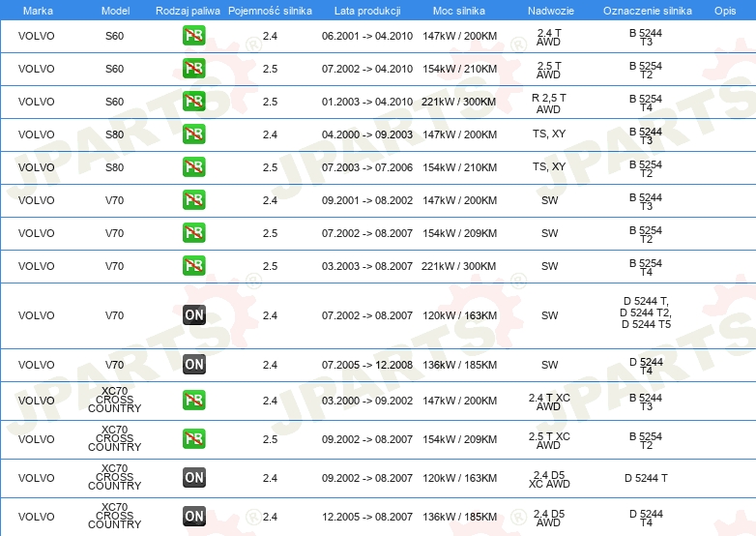This screenshot has width=756, height=536.
Task: Select petrol icon in 07.2003 -> 07.2006 row
Action: pyautogui.click(x=193, y=167)
